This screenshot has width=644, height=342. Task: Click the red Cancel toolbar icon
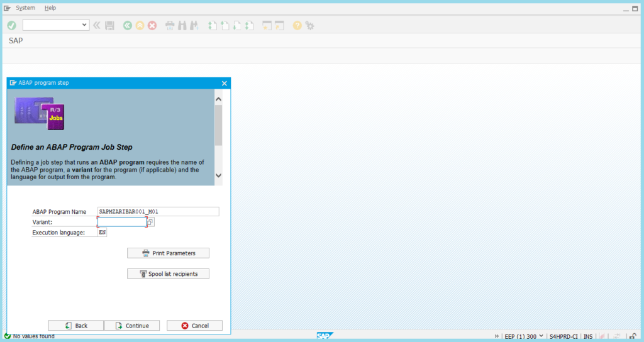click(152, 25)
